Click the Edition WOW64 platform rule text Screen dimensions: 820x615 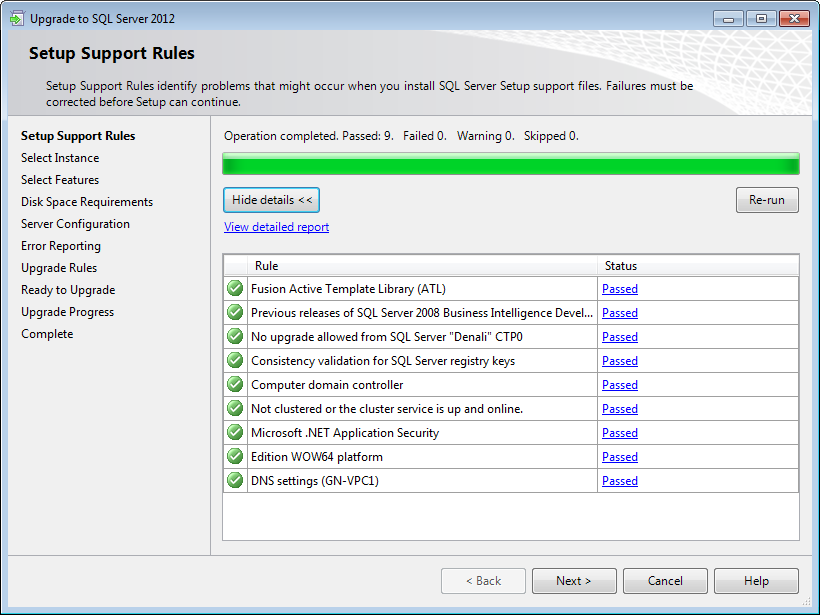coord(317,457)
